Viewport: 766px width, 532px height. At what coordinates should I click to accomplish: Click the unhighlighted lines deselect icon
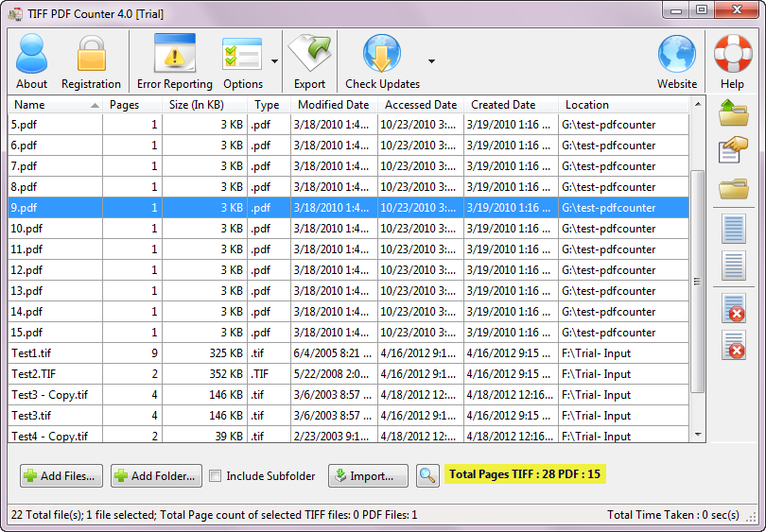pyautogui.click(x=733, y=266)
